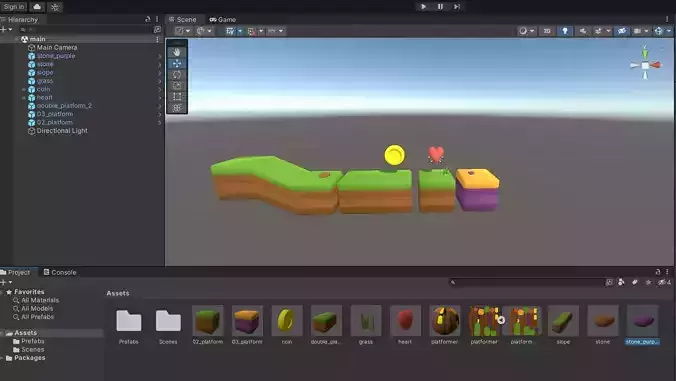676x381 pixels.
Task: Switch to the Console tab
Action: click(60, 272)
